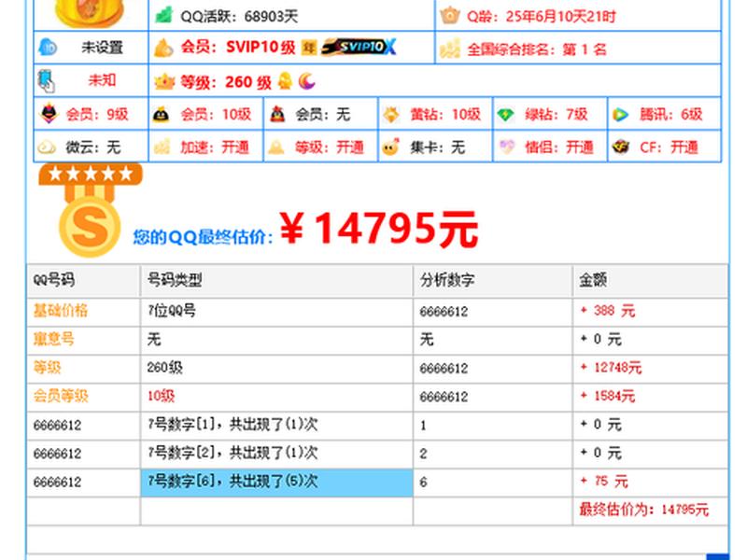747x560 pixels.
Task: Click the phone icon beside 未知
Action: click(x=46, y=81)
